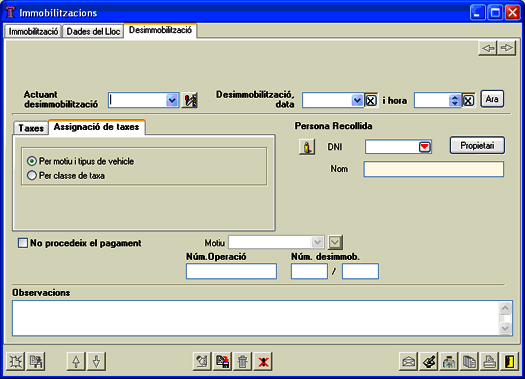Viewport: 525px width, 379px height.
Task: Click the save floppy disk icon
Action: 222,362
